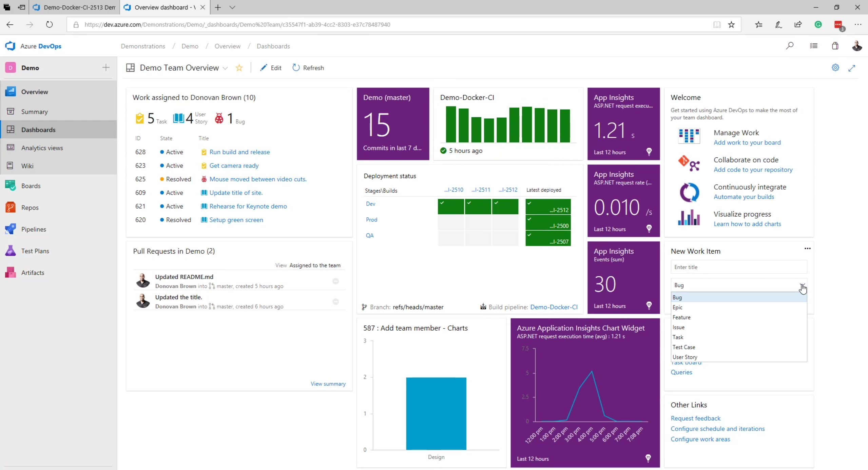Select Epic from the work item type list
Image resolution: width=868 pixels, height=470 pixels.
tap(739, 307)
